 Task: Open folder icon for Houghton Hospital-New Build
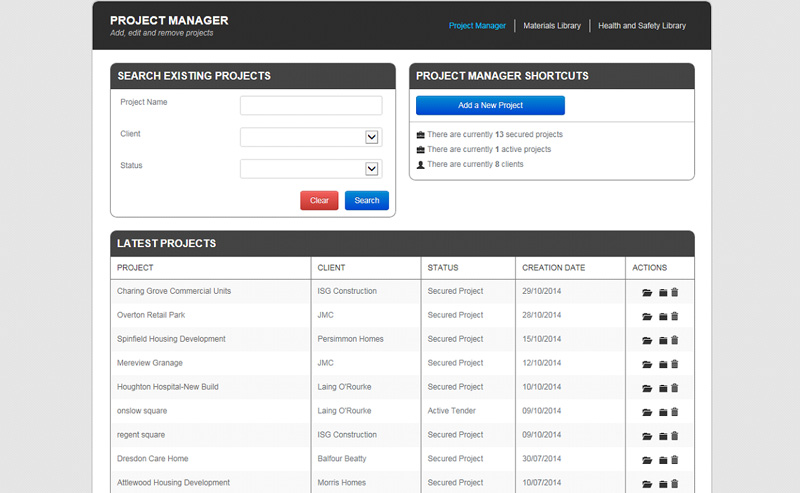[x=647, y=388]
